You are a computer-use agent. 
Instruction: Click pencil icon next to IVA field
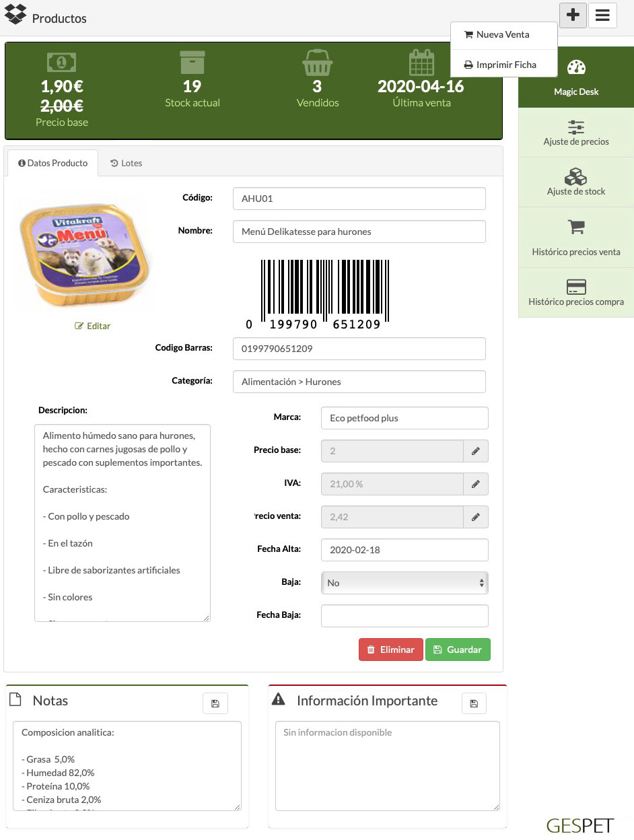[x=475, y=484]
